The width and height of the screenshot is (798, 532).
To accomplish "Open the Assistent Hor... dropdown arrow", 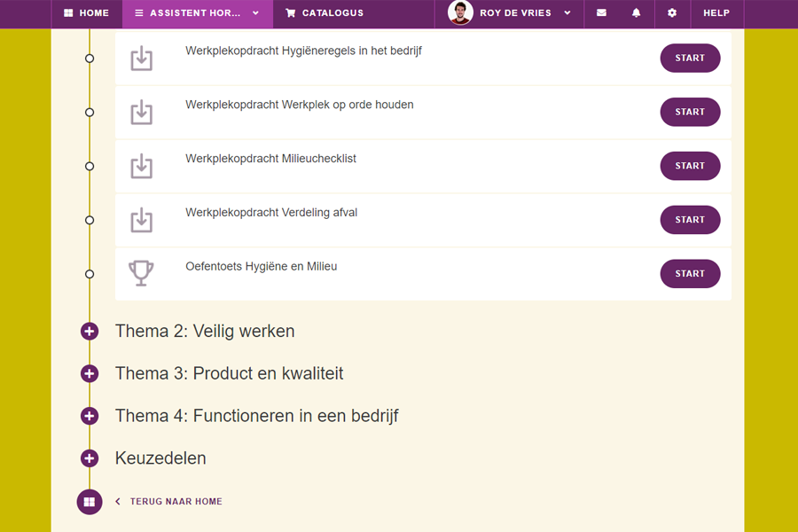I will [256, 12].
